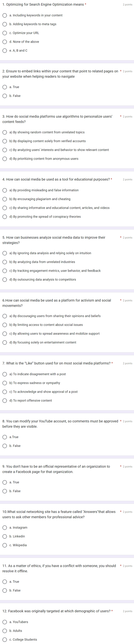Viewport: 134px width, 644px height.
Task: Select "b. False" under question 2
Action: (x=5, y=96)
